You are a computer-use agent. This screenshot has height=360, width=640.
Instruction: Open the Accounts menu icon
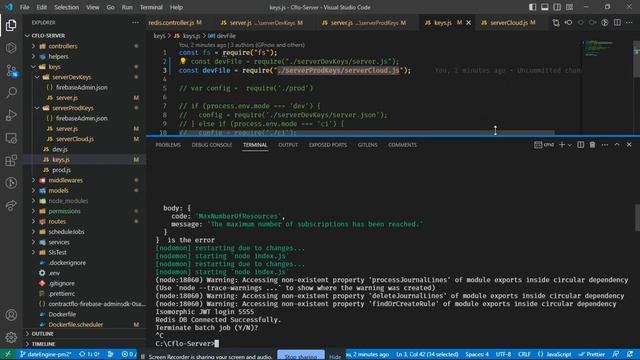tap(11, 315)
